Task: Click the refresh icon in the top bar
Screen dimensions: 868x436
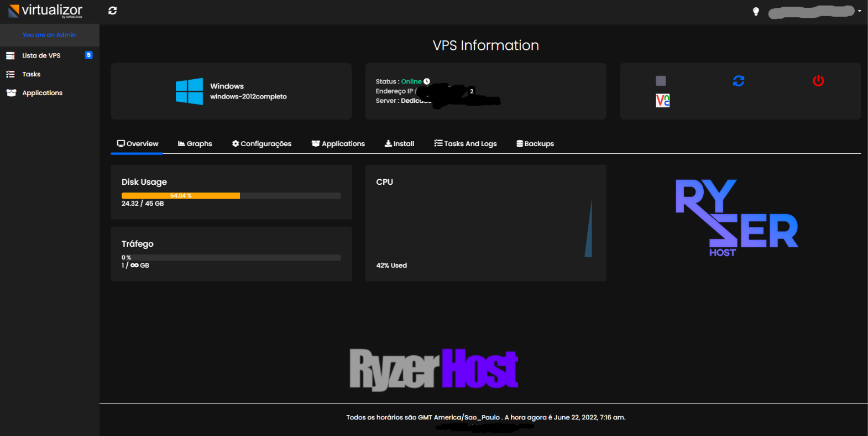Action: (113, 11)
